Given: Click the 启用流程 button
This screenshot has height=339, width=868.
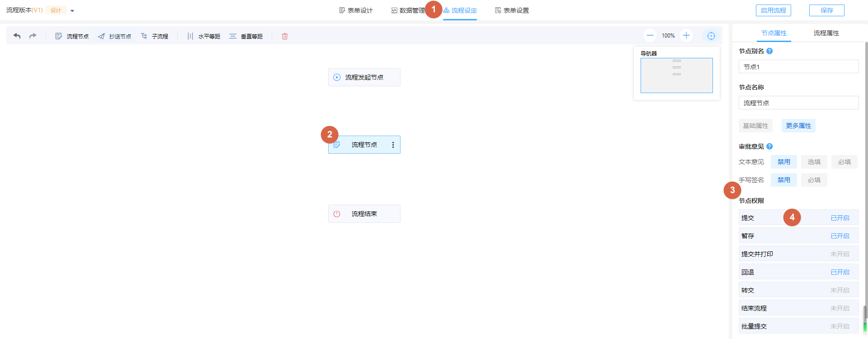Looking at the screenshot, I should (x=773, y=10).
